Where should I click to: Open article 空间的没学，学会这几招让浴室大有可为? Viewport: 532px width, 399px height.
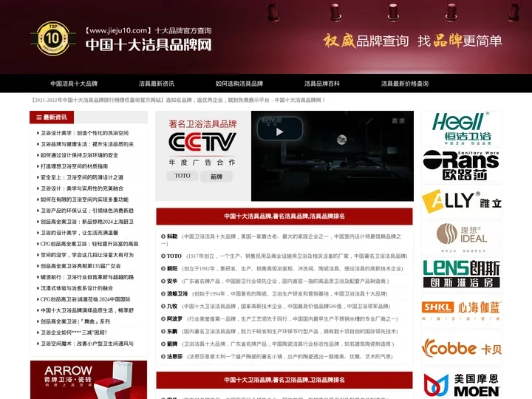click(87, 255)
